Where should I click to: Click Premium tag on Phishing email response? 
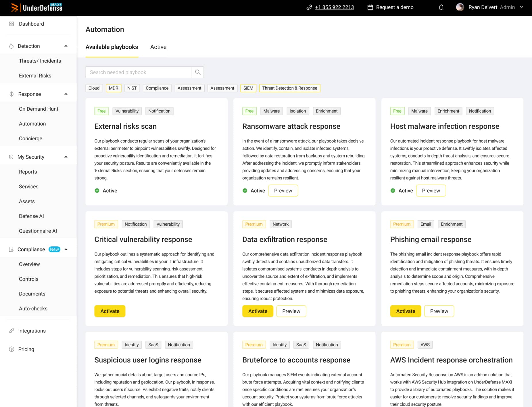pos(402,224)
